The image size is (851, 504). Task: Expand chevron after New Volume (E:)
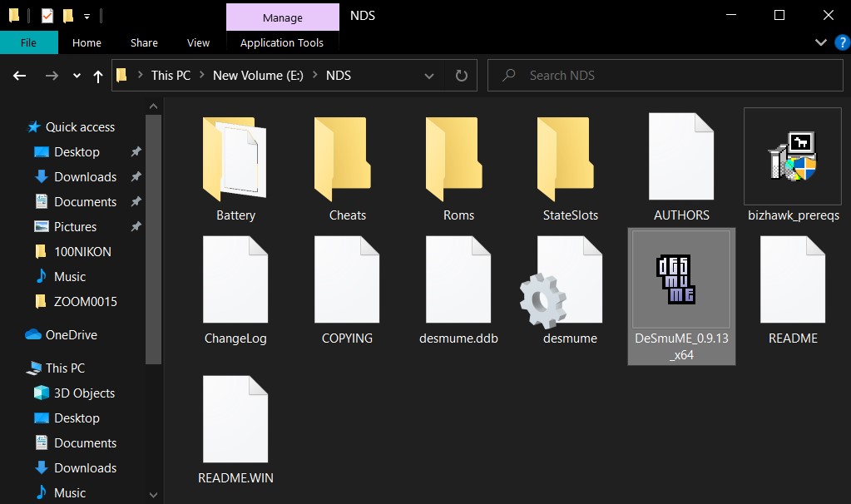pos(314,75)
